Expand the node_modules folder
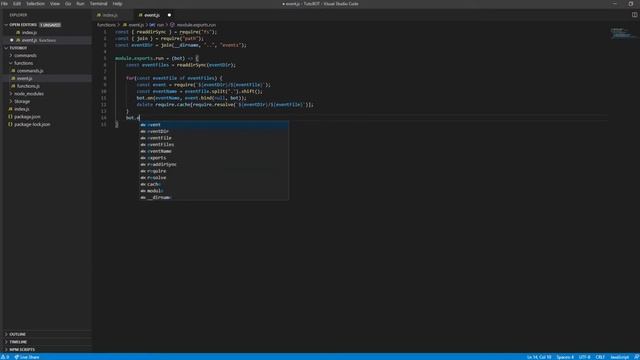Screen dimensions: 640x360 click(x=29, y=93)
